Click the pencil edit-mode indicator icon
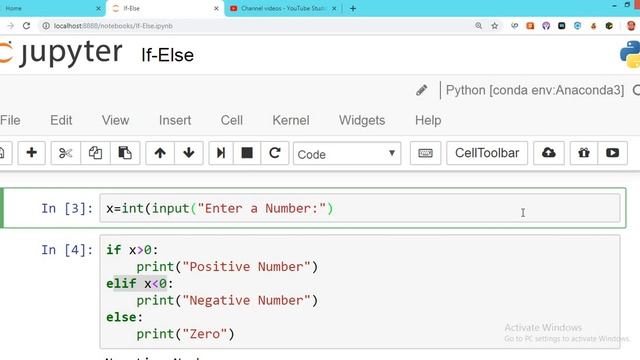This screenshot has height=360, width=640. [x=422, y=90]
